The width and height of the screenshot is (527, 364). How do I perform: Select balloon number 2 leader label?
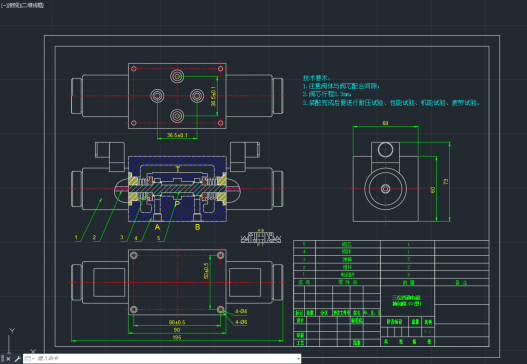[x=94, y=238]
